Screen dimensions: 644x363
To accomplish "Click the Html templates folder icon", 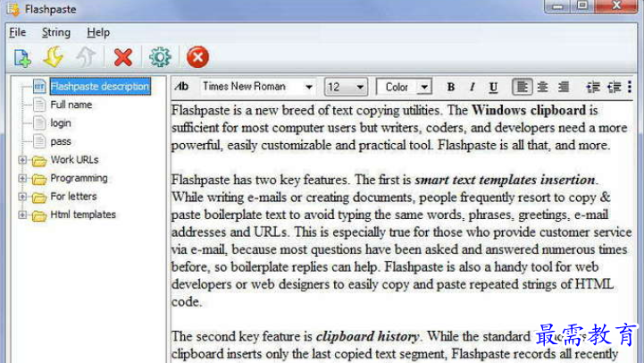I will tap(39, 215).
